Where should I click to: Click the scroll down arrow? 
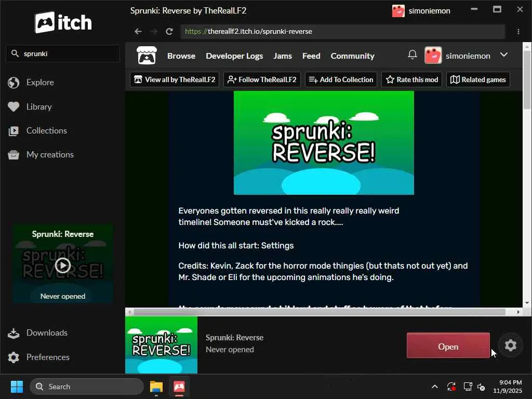pos(527,303)
